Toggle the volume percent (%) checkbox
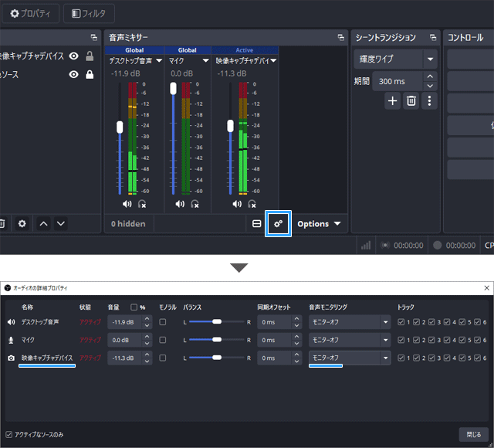The image size is (494, 448). pyautogui.click(x=134, y=307)
